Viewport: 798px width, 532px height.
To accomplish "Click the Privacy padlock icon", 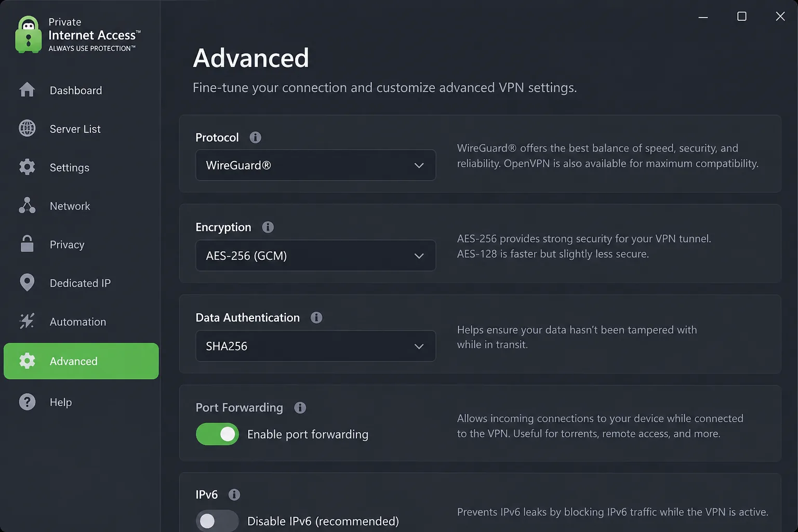I will pos(27,244).
